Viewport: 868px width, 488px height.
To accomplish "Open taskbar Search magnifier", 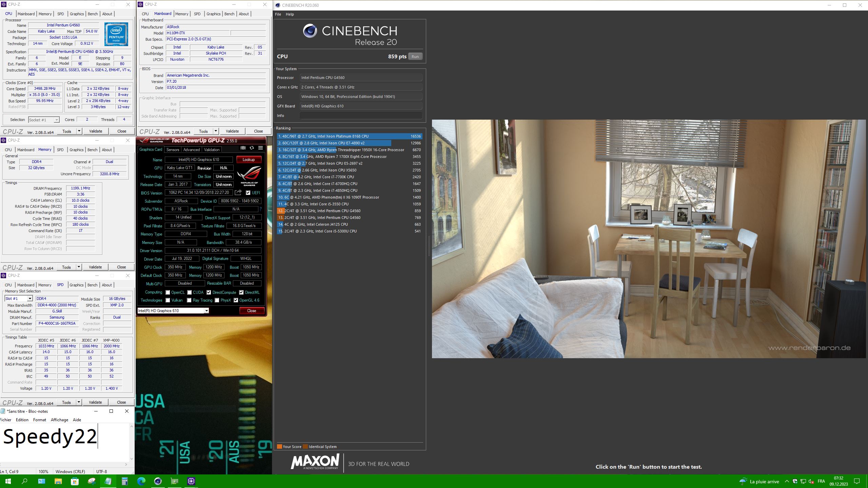I will coord(25,481).
